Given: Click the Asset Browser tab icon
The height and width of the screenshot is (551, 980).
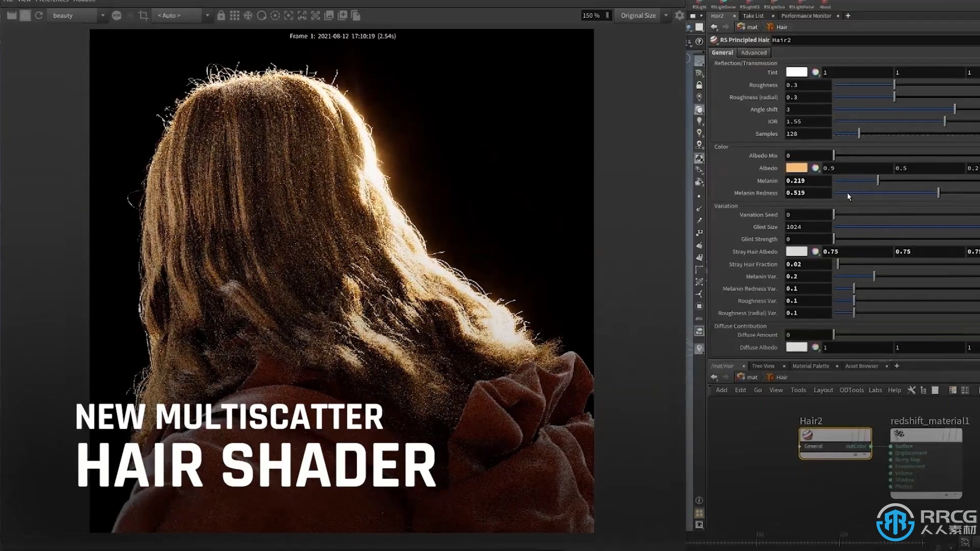Looking at the screenshot, I should click(862, 365).
